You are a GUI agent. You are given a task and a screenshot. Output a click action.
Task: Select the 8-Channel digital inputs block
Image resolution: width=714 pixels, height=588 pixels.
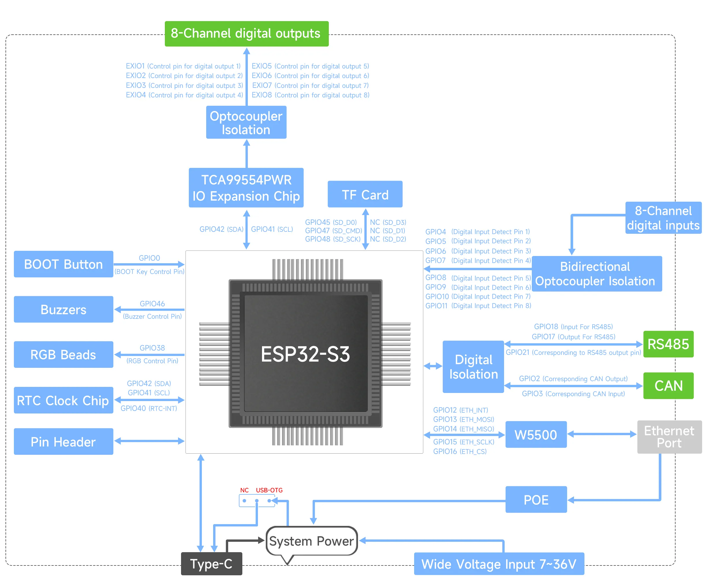(663, 218)
